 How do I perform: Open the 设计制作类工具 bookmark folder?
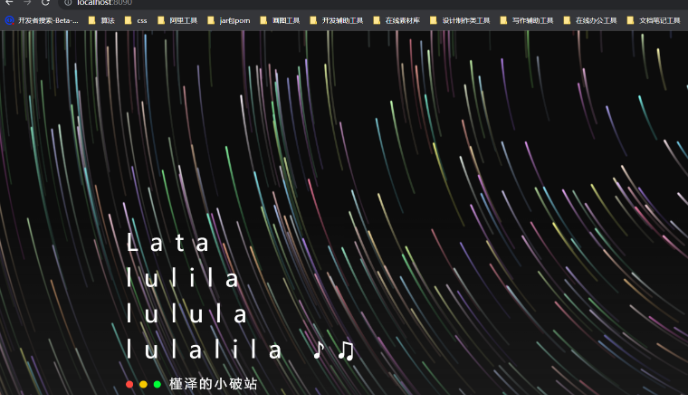click(x=460, y=20)
